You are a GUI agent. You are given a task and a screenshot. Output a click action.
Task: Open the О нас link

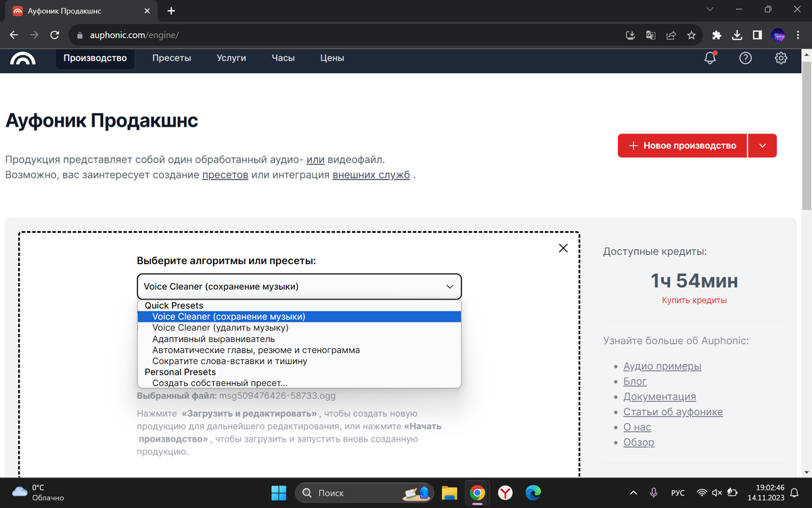pyautogui.click(x=637, y=427)
